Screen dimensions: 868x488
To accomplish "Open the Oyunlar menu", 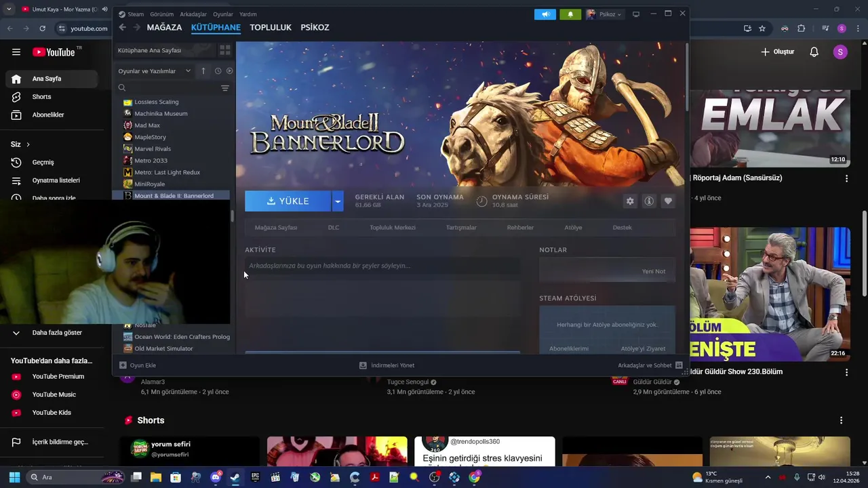I will (223, 14).
